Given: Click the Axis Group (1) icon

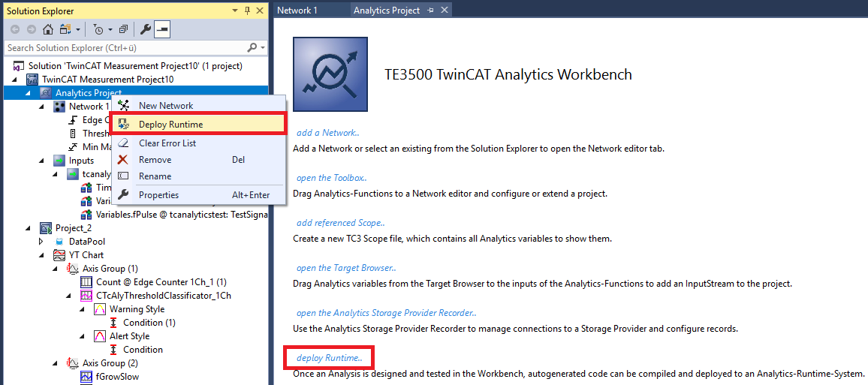Looking at the screenshot, I should pyautogui.click(x=73, y=269).
